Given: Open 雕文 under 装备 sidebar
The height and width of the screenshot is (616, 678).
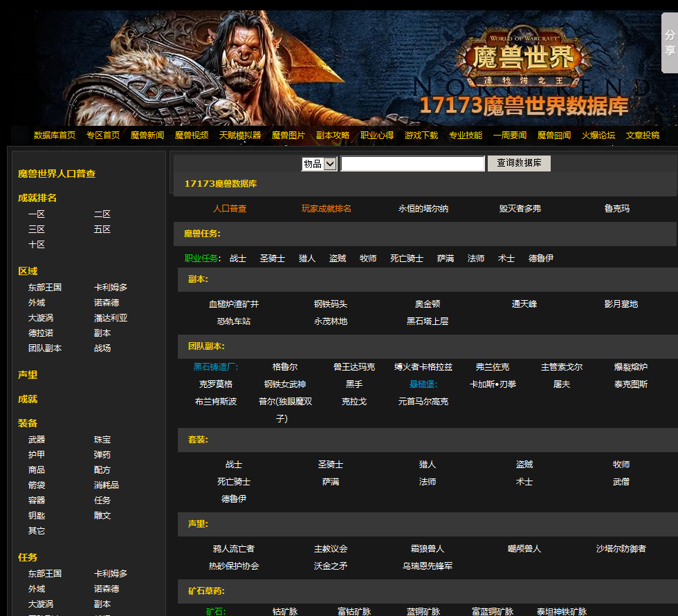Looking at the screenshot, I should (x=102, y=515).
